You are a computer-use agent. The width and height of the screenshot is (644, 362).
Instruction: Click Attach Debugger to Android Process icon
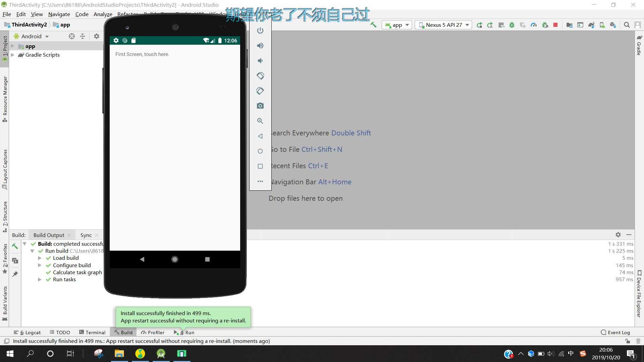545,25
